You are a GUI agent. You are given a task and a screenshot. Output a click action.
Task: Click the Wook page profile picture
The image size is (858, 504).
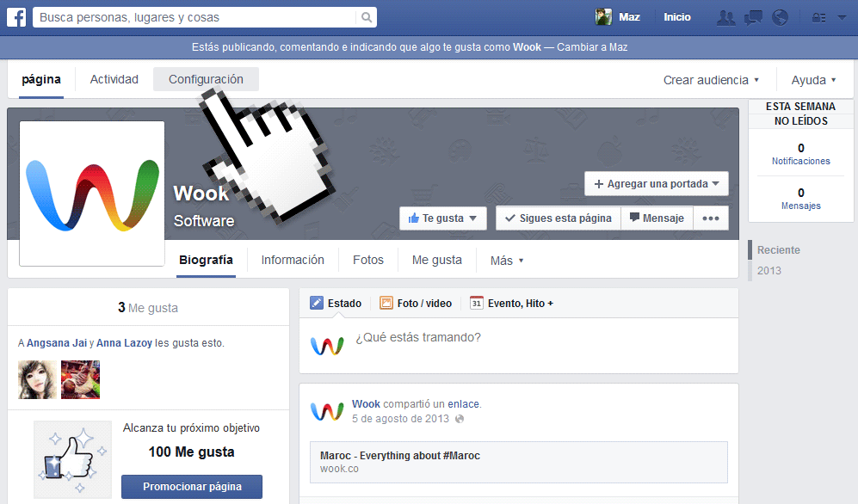pos(92,194)
